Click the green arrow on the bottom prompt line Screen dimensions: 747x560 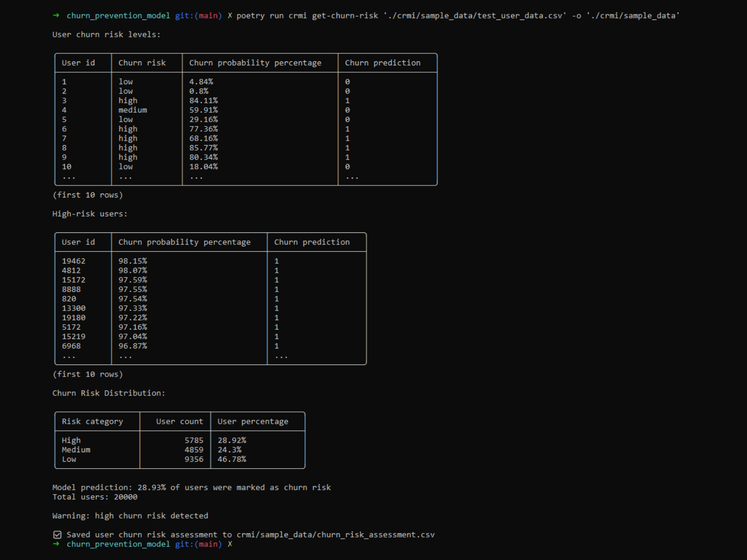click(56, 544)
